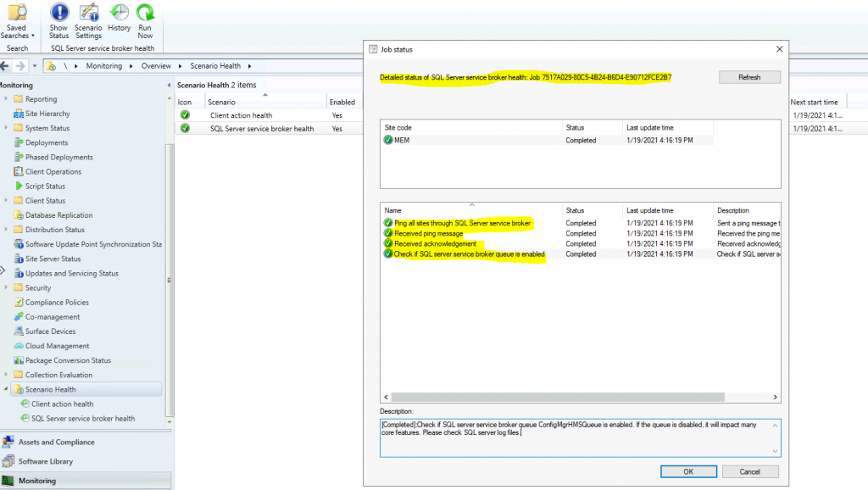Screen dimensions: 868x490
Task: Select the Site Hierarchy node icon
Action: click(19, 114)
